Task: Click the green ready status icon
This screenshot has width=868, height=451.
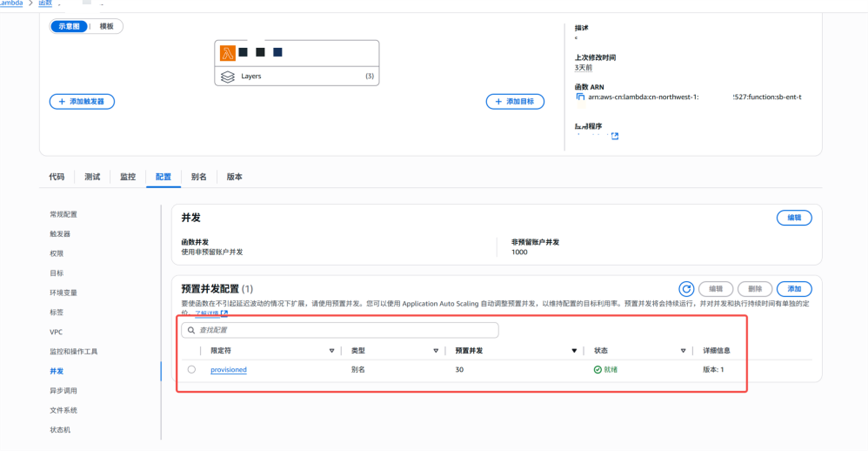Action: [597, 370]
